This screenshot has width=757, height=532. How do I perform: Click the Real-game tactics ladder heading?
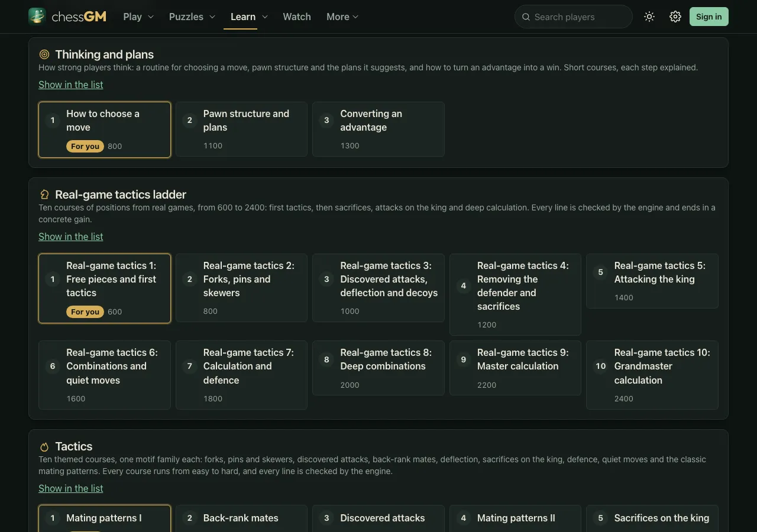pos(121,194)
